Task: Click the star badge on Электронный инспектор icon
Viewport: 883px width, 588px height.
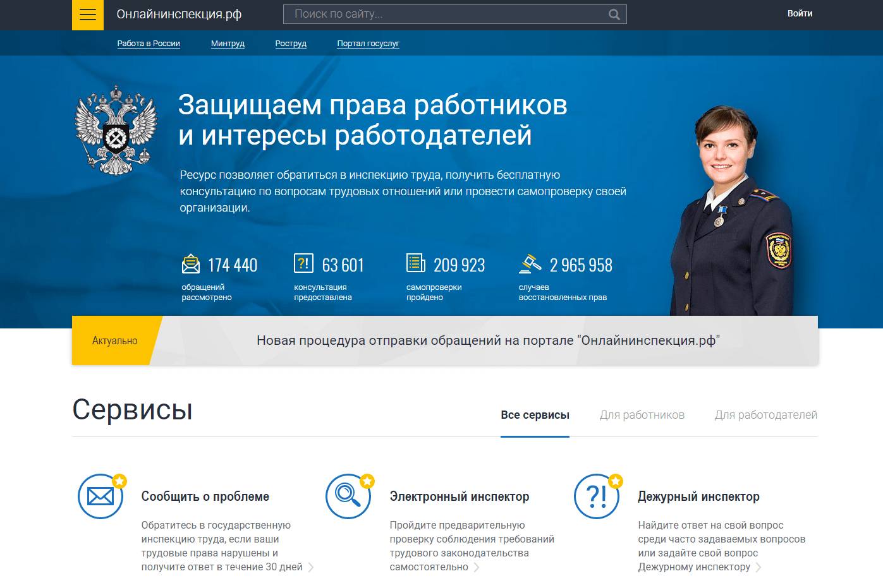Action: 367,481
